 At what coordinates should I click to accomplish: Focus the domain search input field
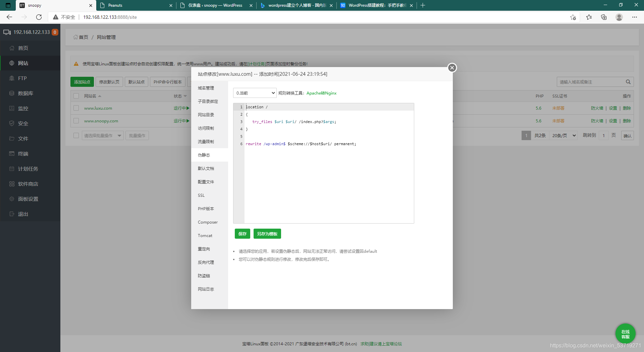(590, 82)
